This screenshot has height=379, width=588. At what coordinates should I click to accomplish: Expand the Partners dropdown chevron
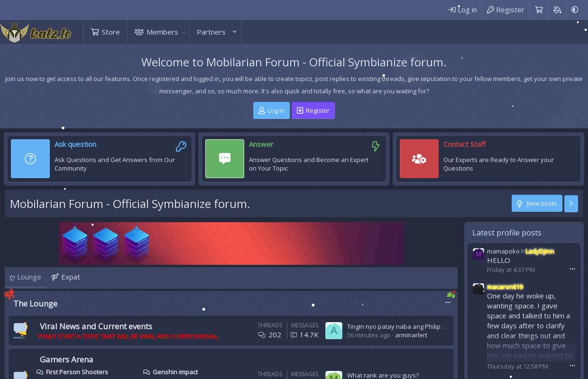[x=234, y=33]
